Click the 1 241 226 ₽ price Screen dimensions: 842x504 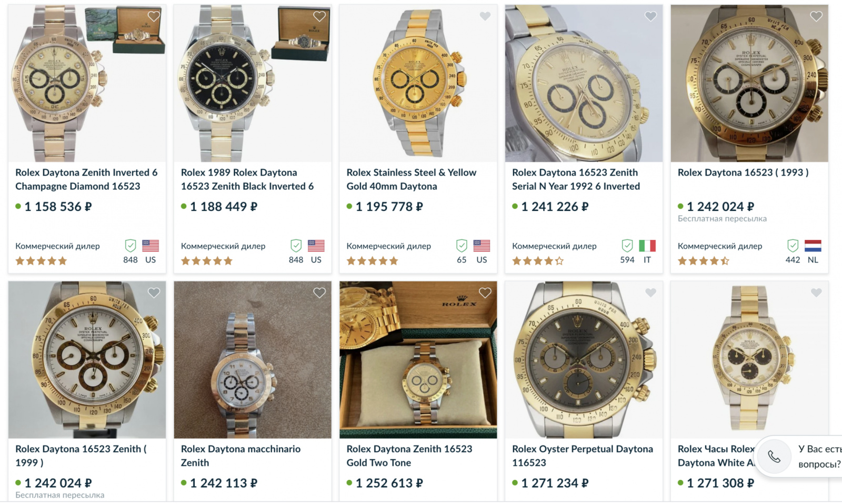(555, 207)
